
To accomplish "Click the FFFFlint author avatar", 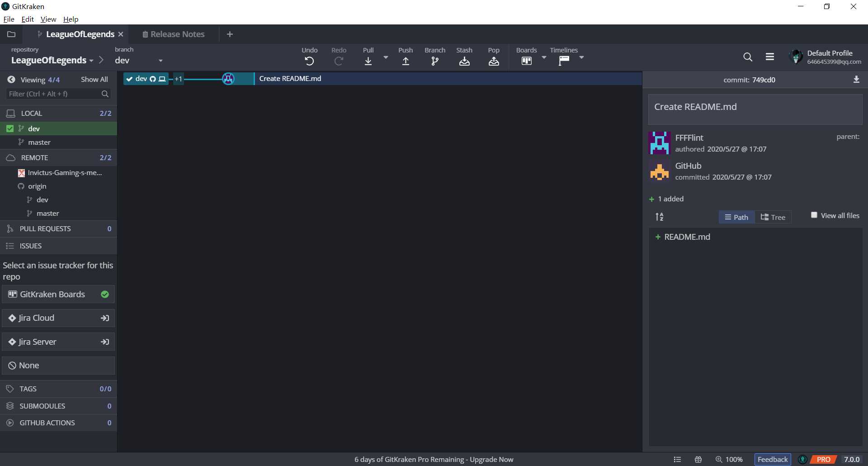I will tap(659, 143).
